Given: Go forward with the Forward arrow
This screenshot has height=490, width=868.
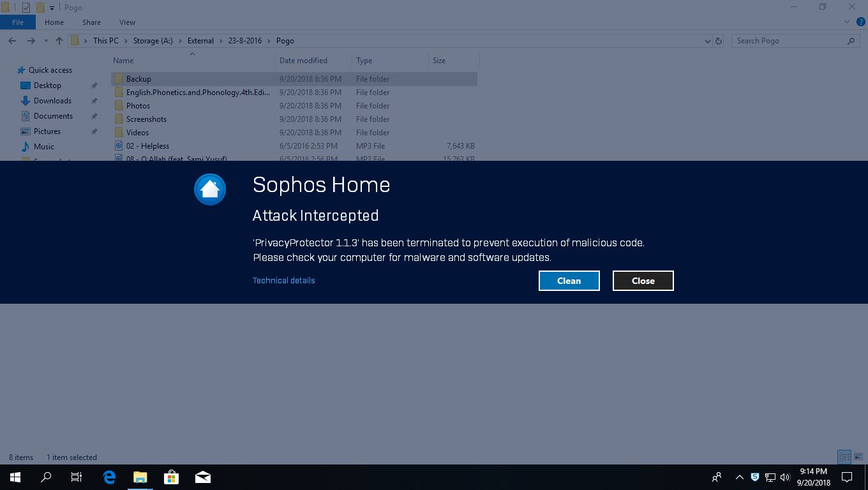Looking at the screenshot, I should 31,41.
